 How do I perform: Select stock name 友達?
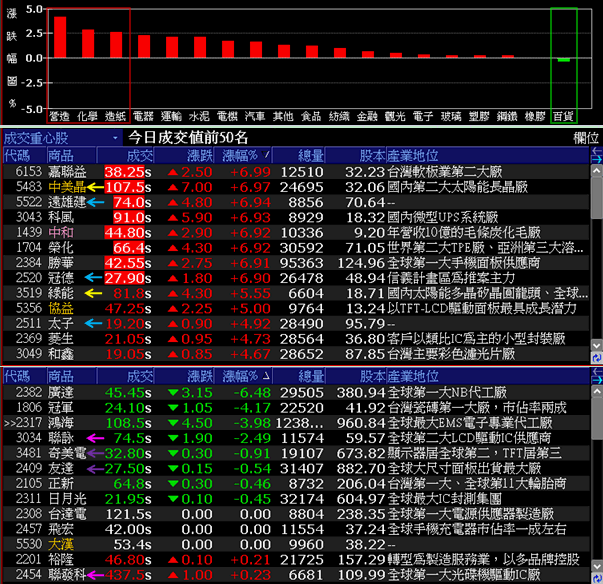coord(61,469)
